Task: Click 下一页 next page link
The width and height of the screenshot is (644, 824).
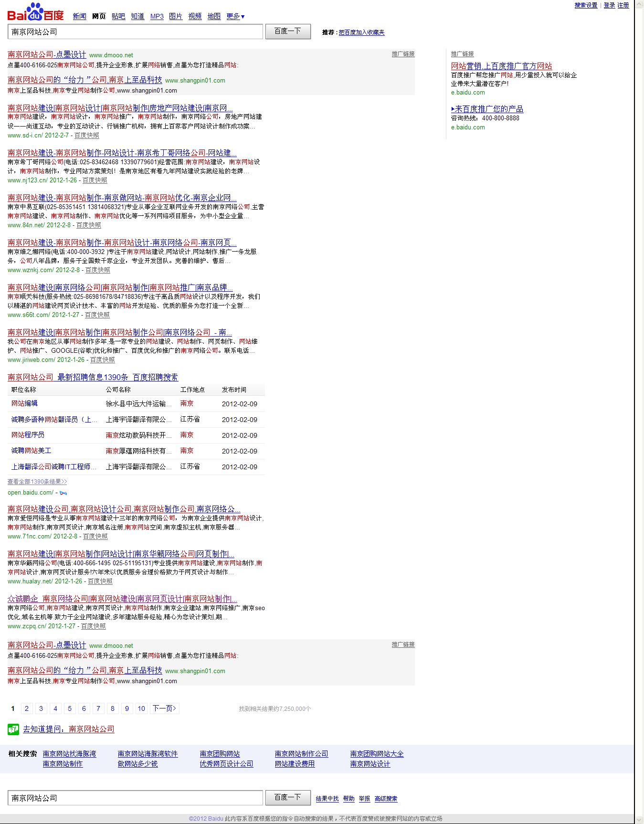Action: coord(164,708)
